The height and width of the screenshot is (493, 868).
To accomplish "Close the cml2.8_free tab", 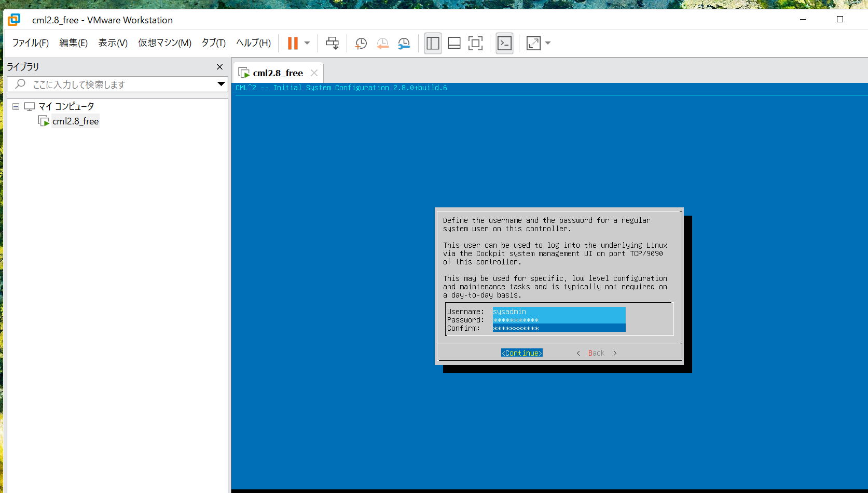I will point(314,73).
